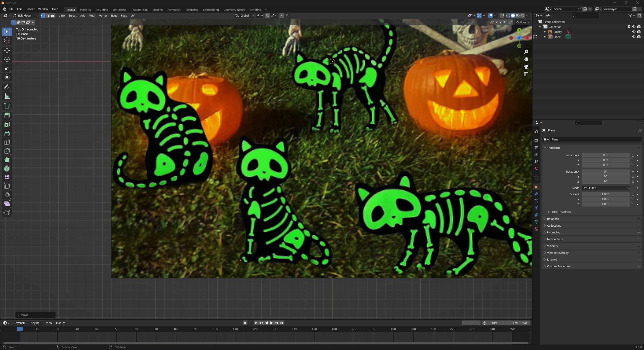
Task: Choose the Scale tool
Action: point(7,68)
